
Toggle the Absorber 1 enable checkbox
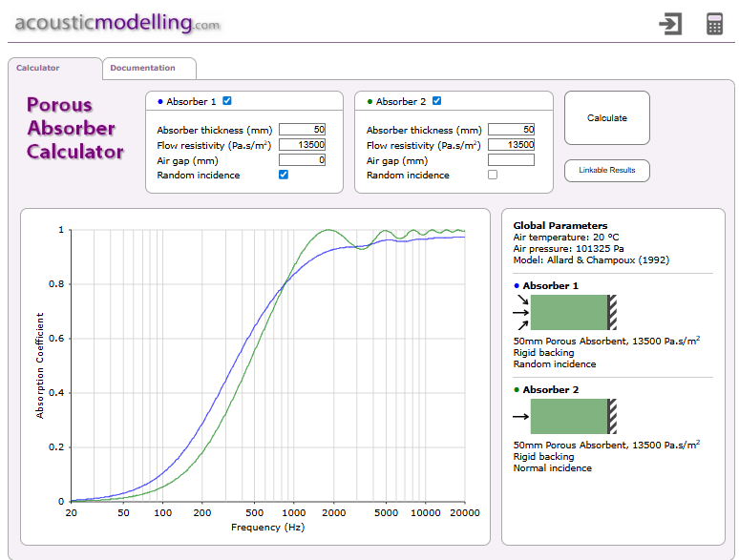coord(227,101)
